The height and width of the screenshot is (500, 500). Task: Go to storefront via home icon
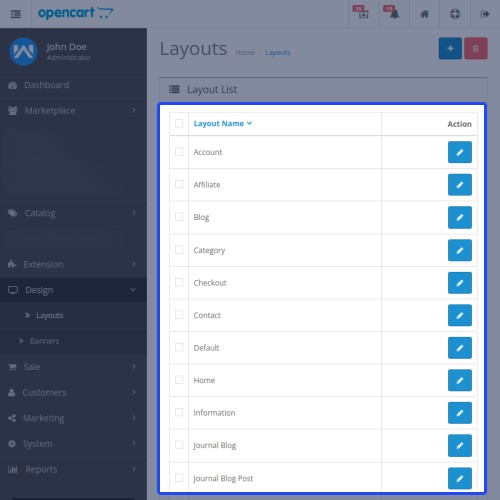[424, 14]
